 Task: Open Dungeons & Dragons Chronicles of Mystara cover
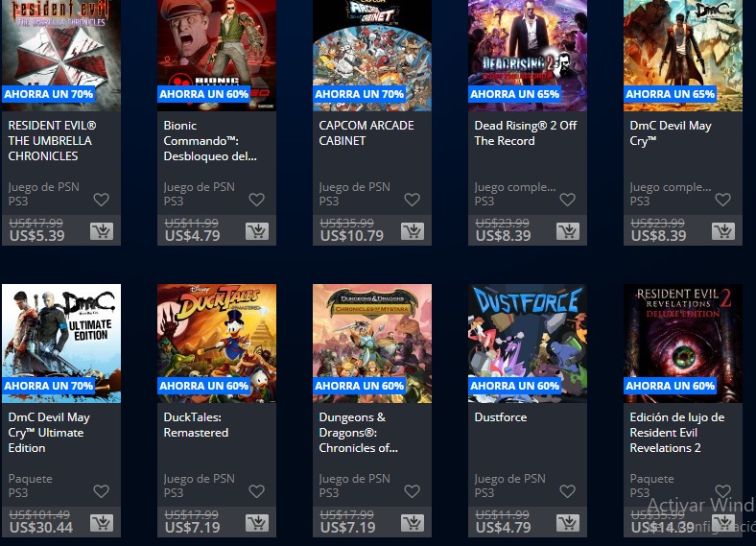click(372, 344)
